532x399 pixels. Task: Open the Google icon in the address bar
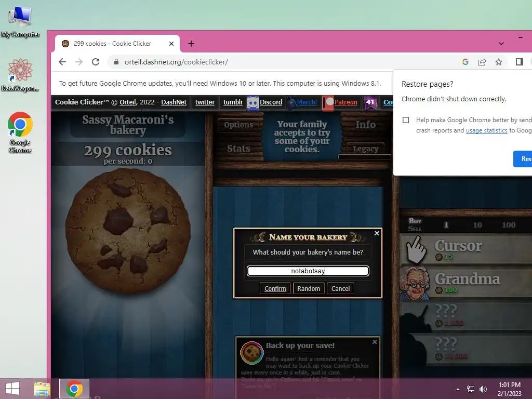tap(465, 62)
